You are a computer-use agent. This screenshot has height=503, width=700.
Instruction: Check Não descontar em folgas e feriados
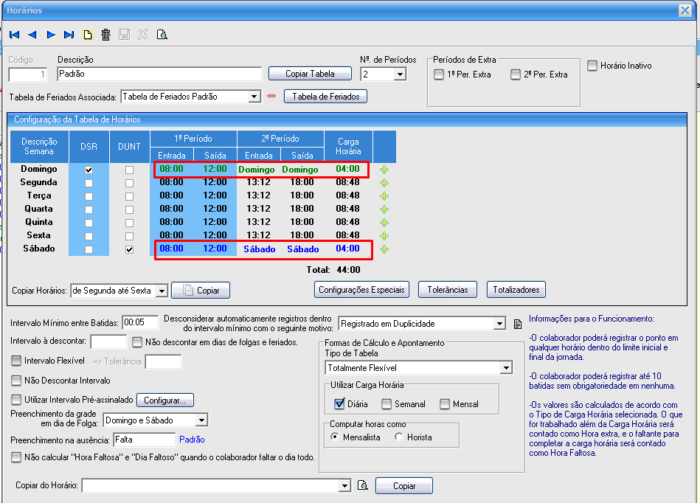(137, 342)
